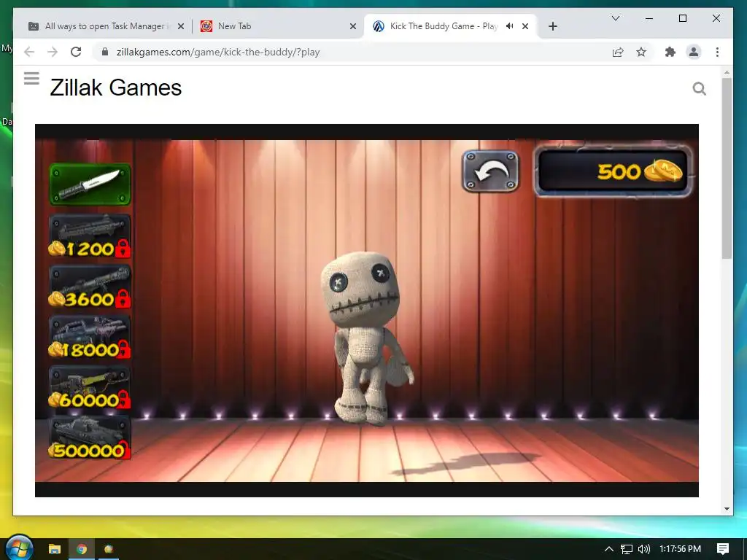Open File Explorer from taskbar
Screen dimensions: 747x560
click(x=54, y=549)
